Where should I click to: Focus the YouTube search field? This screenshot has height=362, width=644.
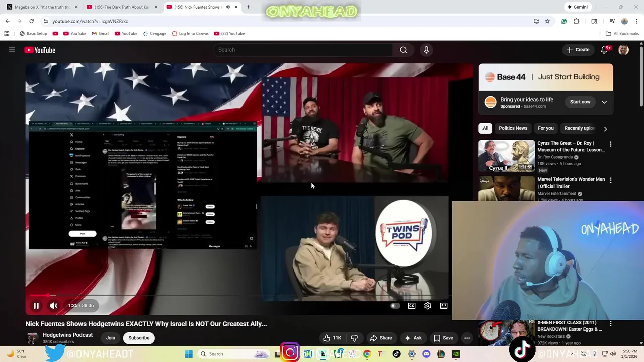(303, 50)
